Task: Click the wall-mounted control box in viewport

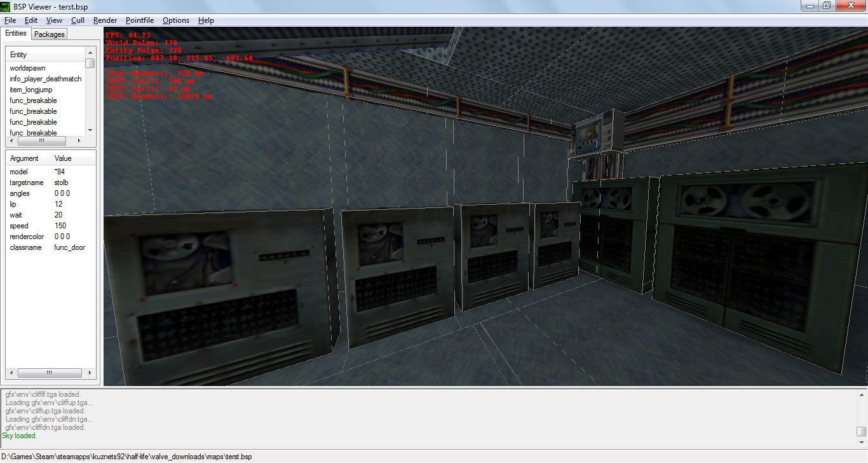Action: pos(599,134)
